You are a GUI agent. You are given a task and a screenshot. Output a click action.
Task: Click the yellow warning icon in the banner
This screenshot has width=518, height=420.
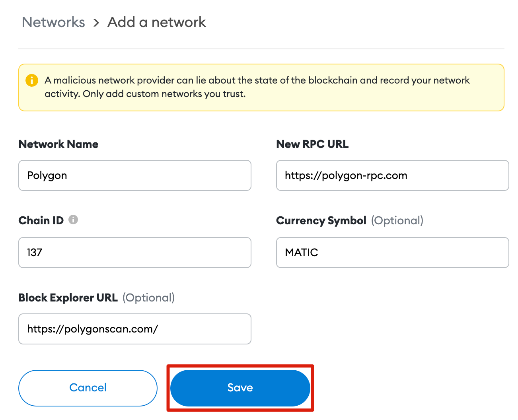tap(32, 80)
